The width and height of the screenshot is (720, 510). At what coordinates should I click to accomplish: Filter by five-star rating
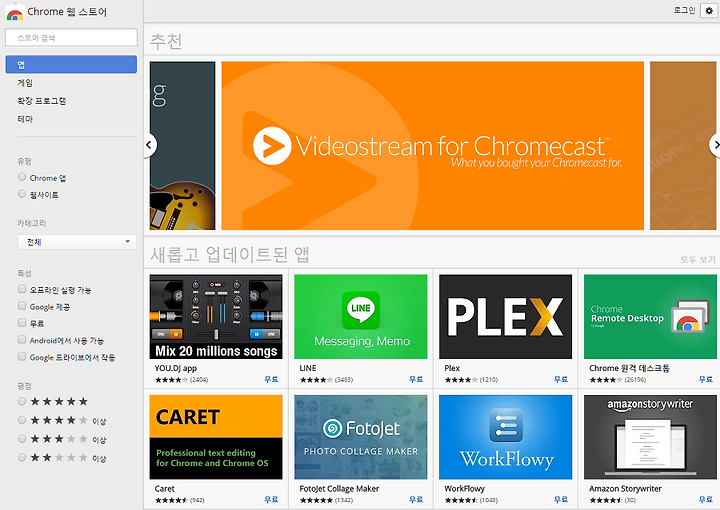click(x=22, y=402)
